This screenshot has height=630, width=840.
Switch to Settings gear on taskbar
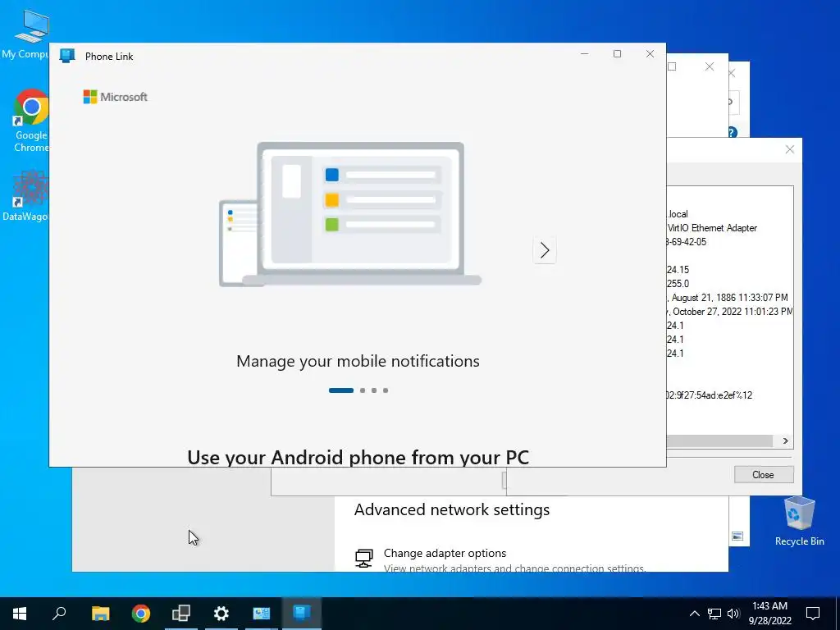point(221,614)
